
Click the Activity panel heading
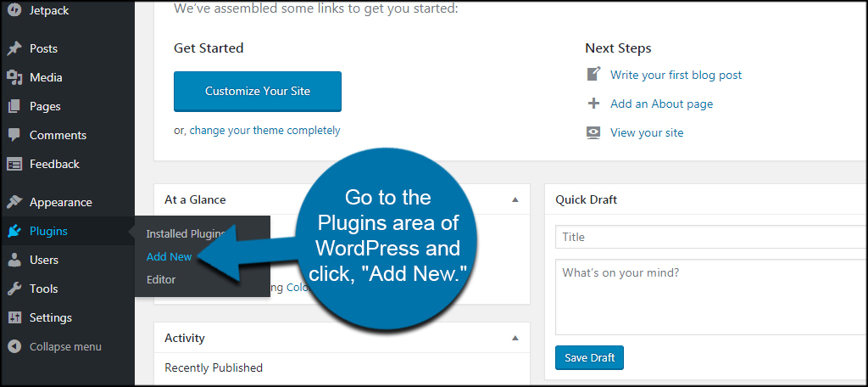click(184, 338)
